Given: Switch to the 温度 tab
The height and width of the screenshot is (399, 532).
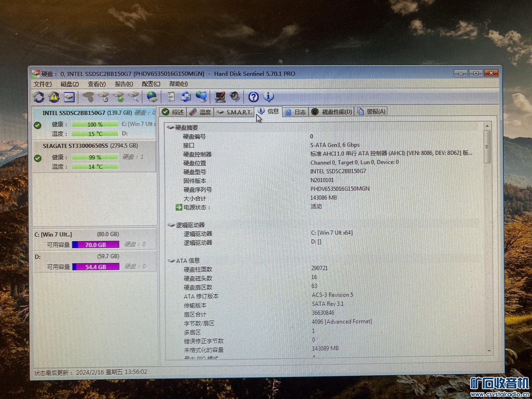Looking at the screenshot, I should [x=200, y=112].
